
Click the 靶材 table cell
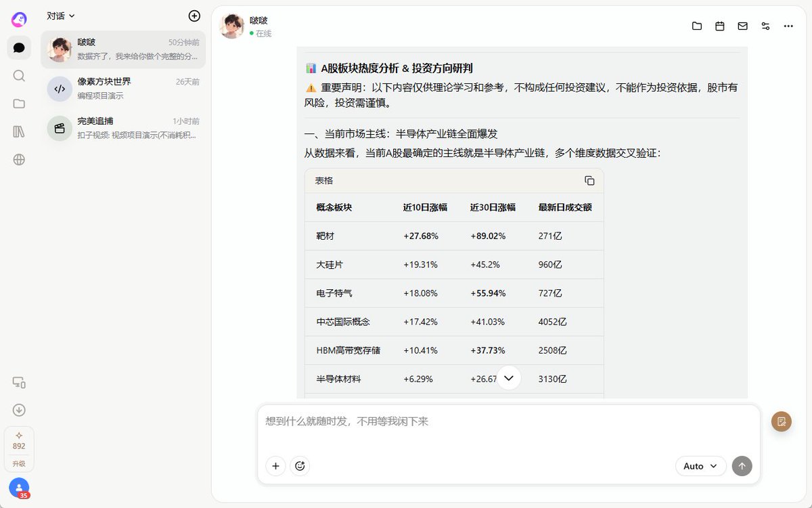pos(325,236)
